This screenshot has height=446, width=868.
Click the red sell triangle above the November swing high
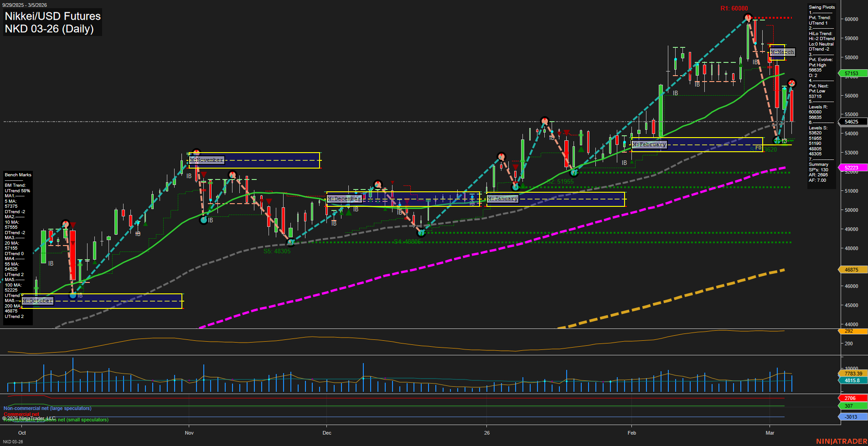204,174
